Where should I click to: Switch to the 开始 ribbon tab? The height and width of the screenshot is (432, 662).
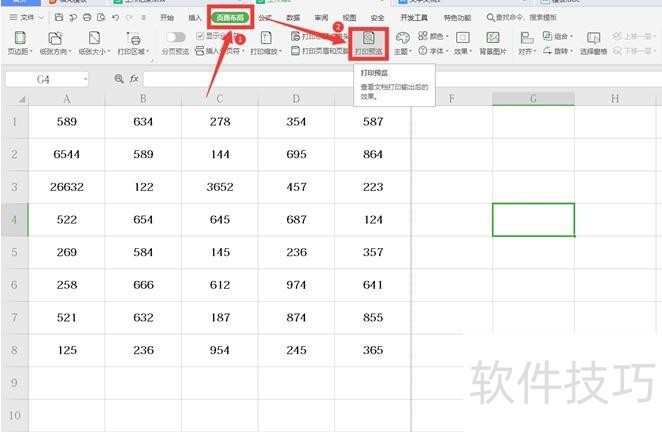pyautogui.click(x=166, y=18)
